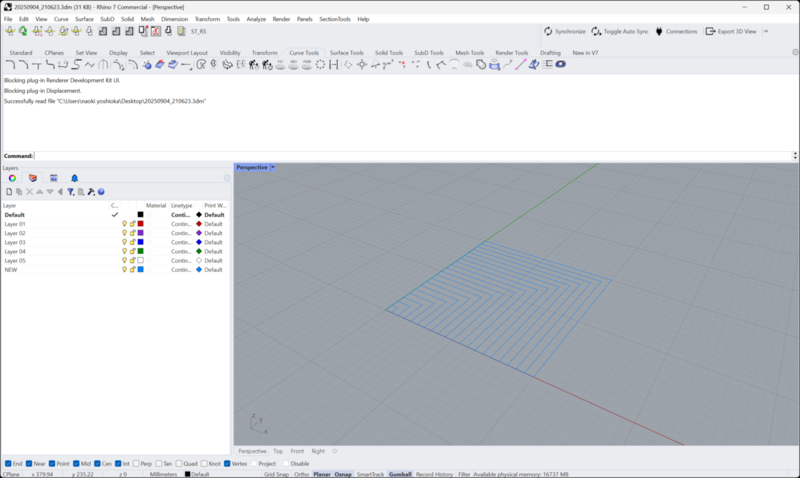This screenshot has width=800, height=478.
Task: Click Export 3D View
Action: coord(731,32)
